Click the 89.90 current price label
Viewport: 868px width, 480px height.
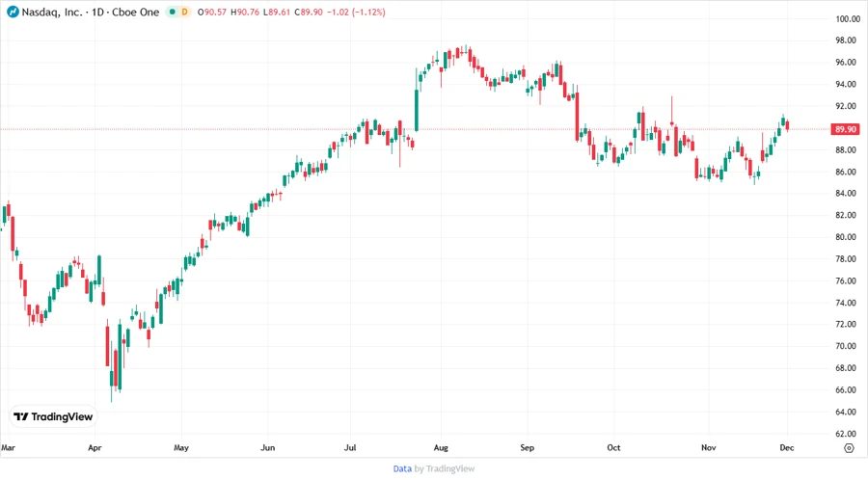pos(845,129)
